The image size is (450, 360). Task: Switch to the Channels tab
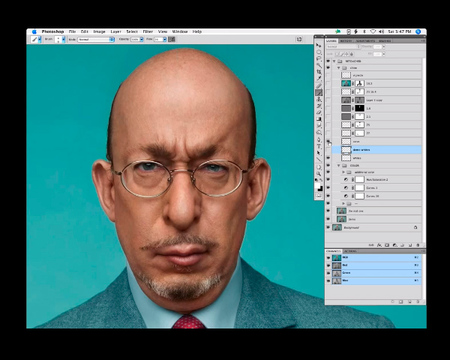(333, 251)
